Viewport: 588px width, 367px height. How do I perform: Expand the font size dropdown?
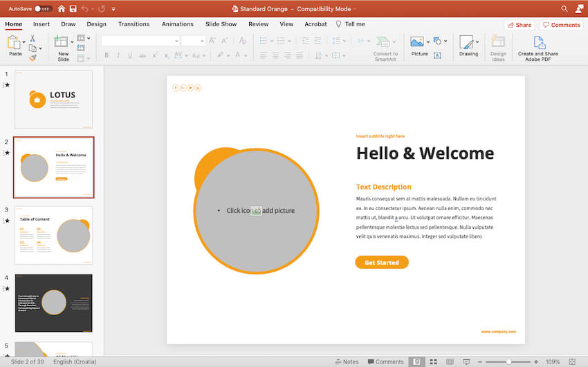pyautogui.click(x=202, y=41)
